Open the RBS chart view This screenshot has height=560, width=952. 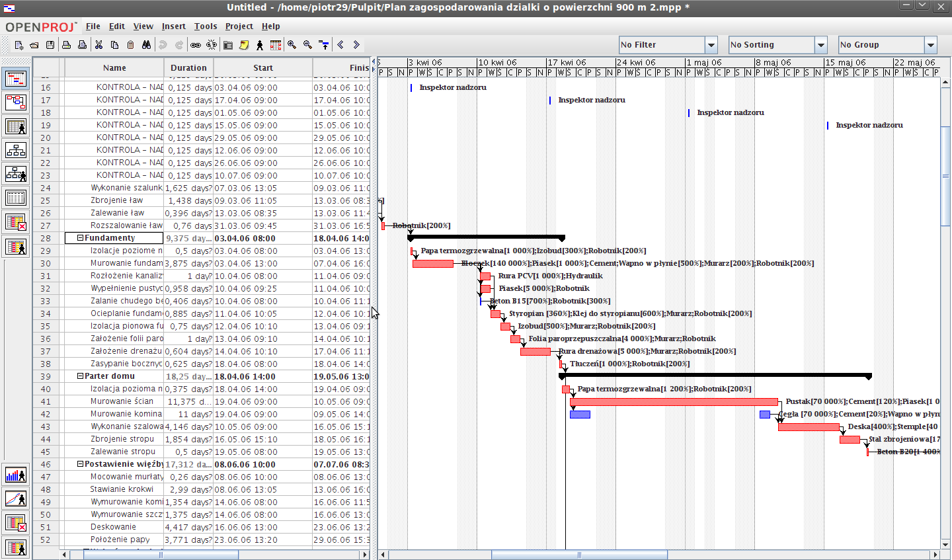[x=16, y=174]
